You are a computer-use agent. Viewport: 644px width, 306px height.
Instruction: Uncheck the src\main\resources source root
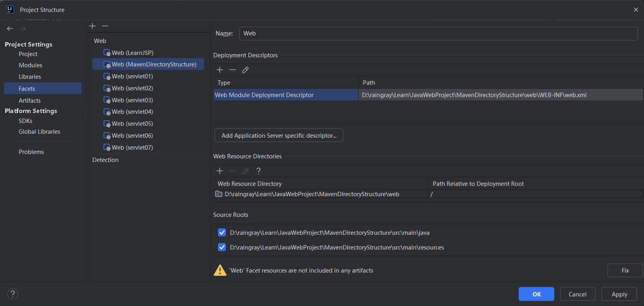(222, 247)
